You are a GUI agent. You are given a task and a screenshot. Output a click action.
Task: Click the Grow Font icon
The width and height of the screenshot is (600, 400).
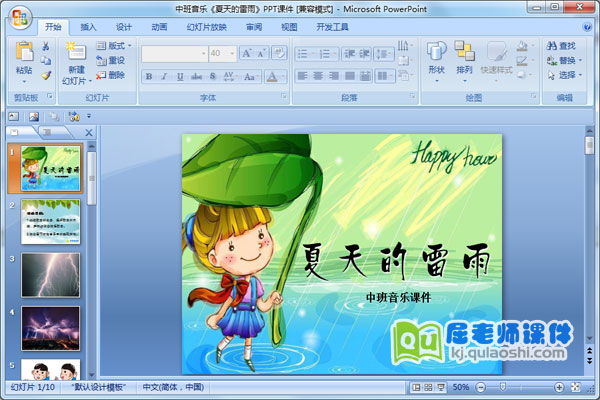point(247,54)
